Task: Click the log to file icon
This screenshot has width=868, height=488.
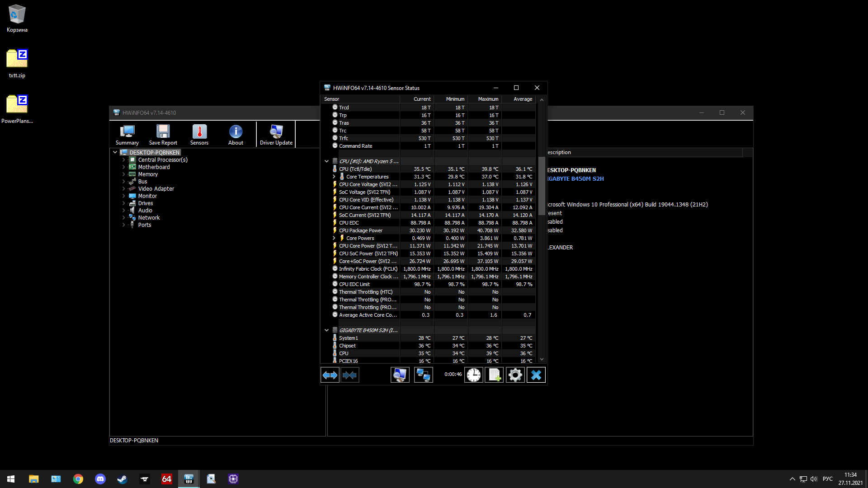Action: pos(494,375)
